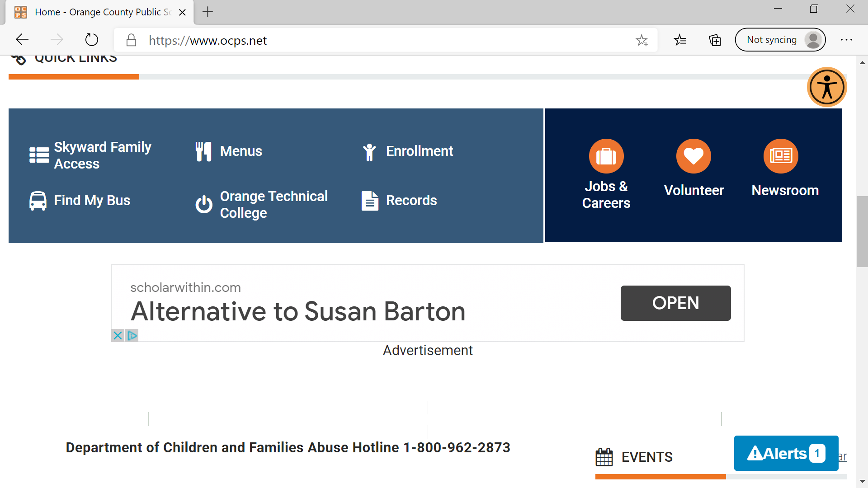Screen dimensions: 868x488
Task: Click the Find My Bus icon
Action: [38, 201]
